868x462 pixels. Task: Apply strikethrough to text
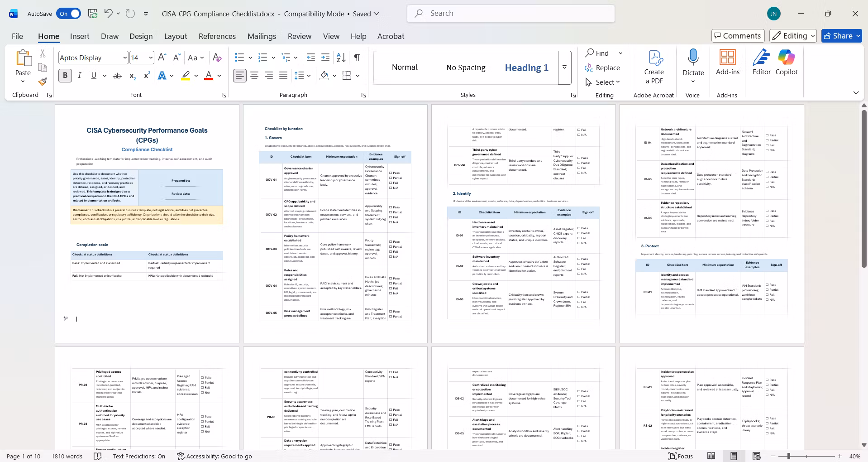[x=117, y=76]
